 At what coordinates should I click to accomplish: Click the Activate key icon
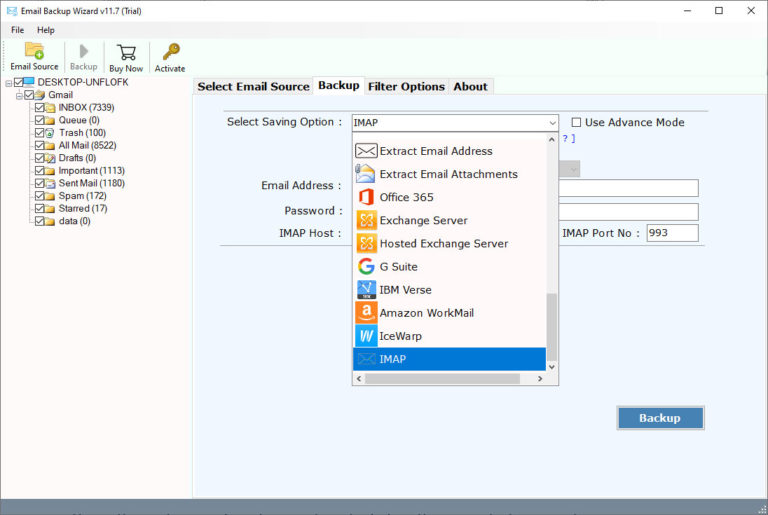170,52
